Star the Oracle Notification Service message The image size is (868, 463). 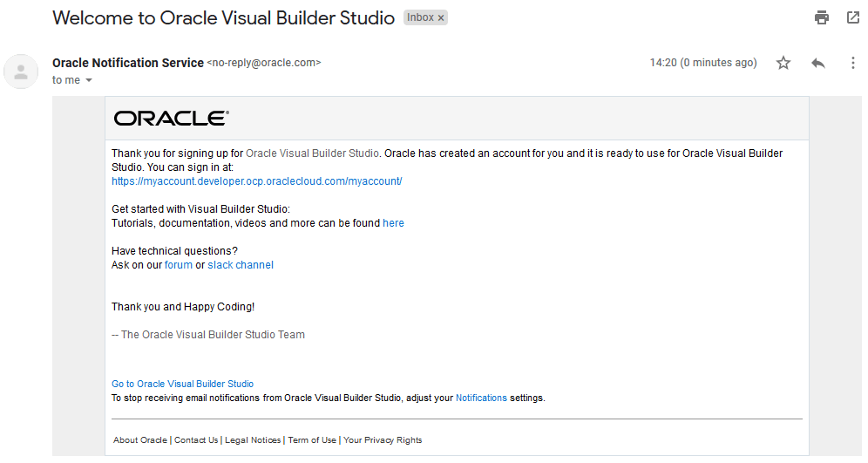783,63
